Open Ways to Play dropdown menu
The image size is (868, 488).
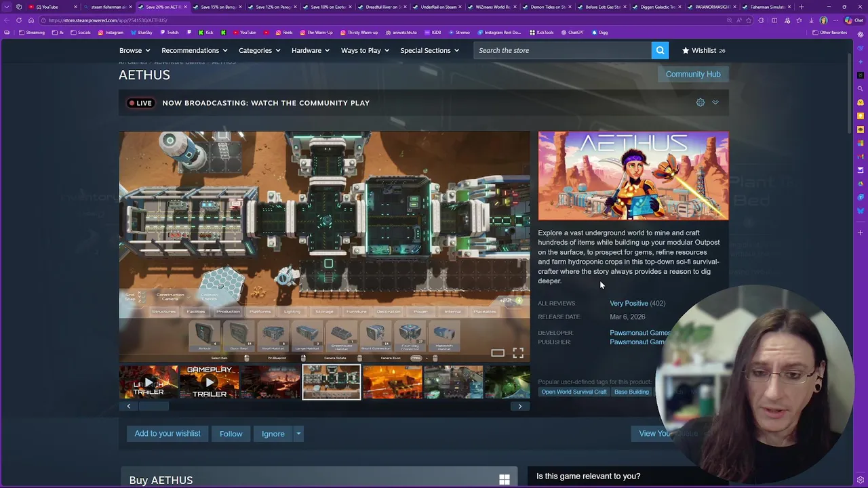[x=365, y=50]
